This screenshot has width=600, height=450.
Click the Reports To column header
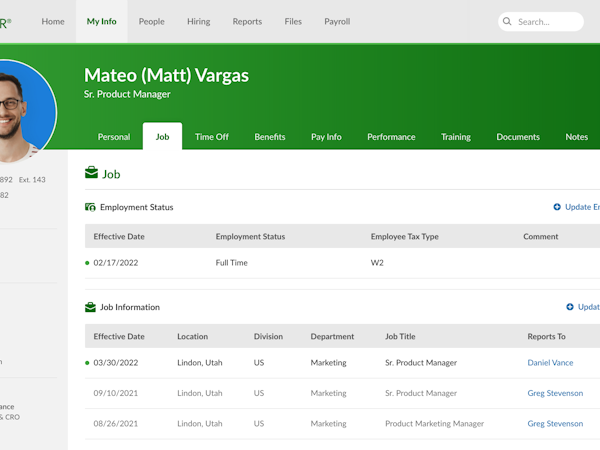point(546,336)
